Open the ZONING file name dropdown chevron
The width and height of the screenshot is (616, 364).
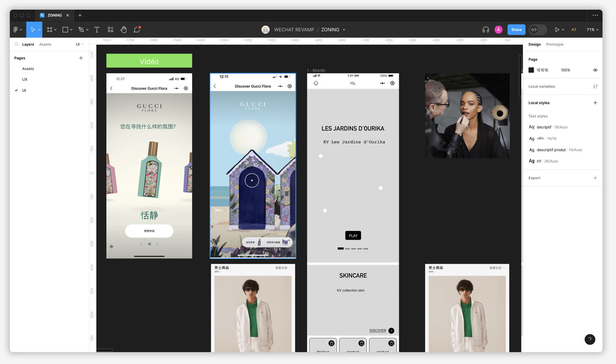[x=344, y=30]
